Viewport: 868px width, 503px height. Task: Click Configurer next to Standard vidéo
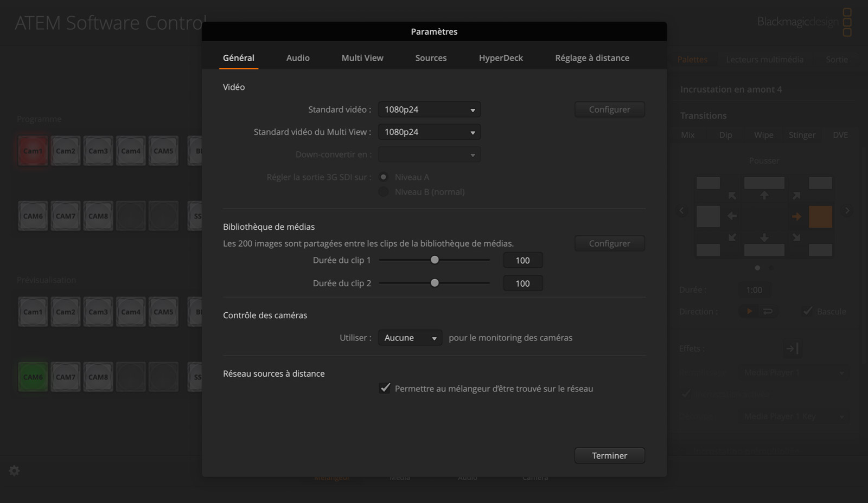[609, 109]
